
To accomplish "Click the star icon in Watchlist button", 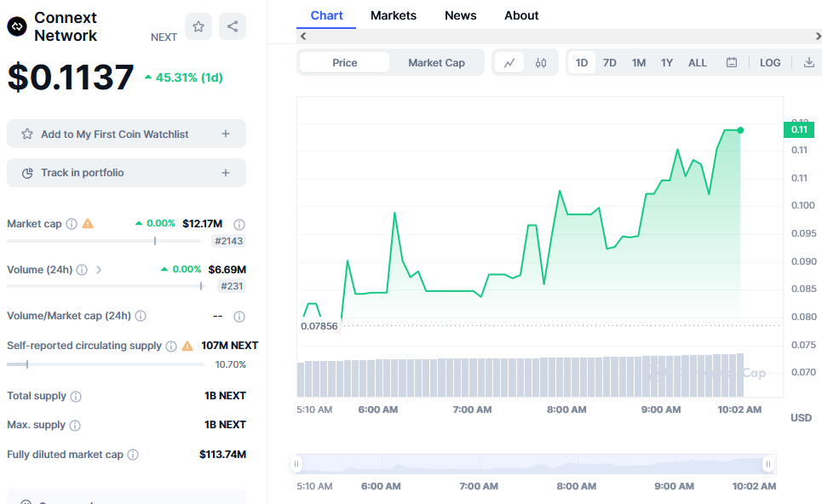I will [27, 135].
